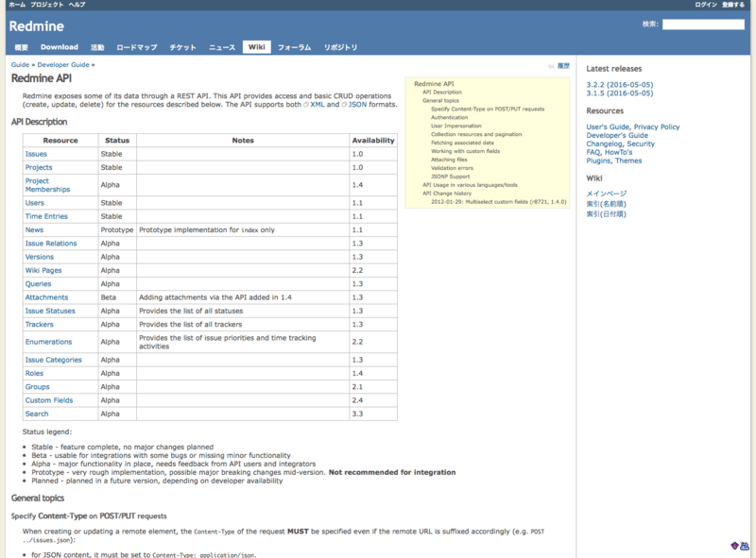Open the Changelog sidebar link
The width and height of the screenshot is (756, 558).
(x=604, y=144)
